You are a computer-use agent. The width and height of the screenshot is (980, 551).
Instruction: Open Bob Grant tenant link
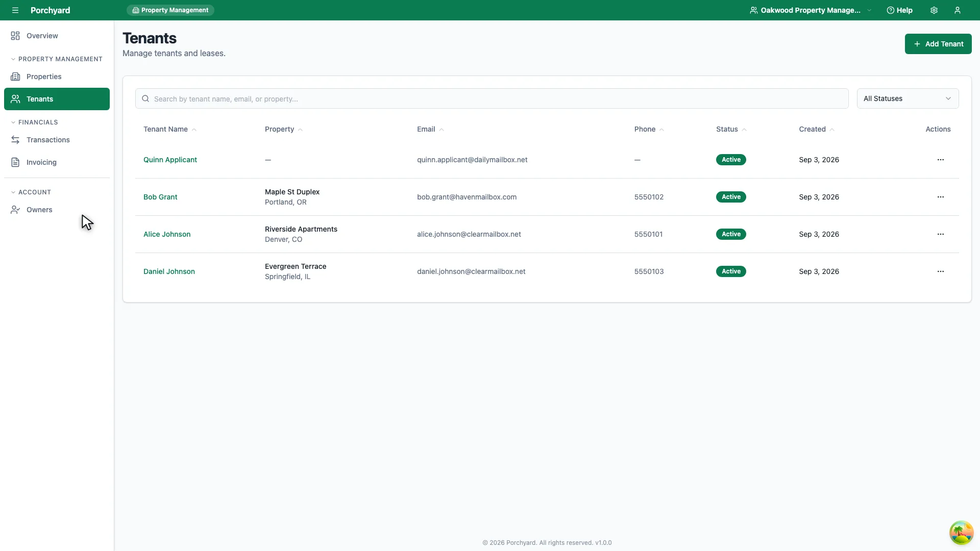click(160, 197)
